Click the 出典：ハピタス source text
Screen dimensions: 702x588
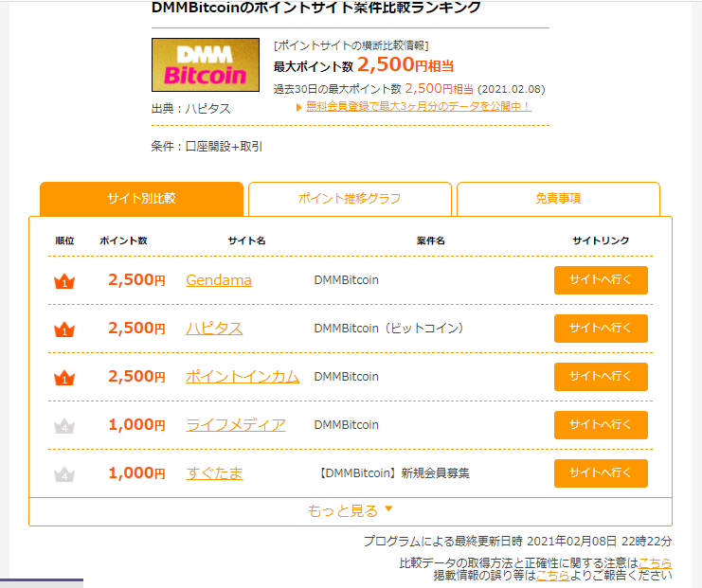tap(191, 109)
